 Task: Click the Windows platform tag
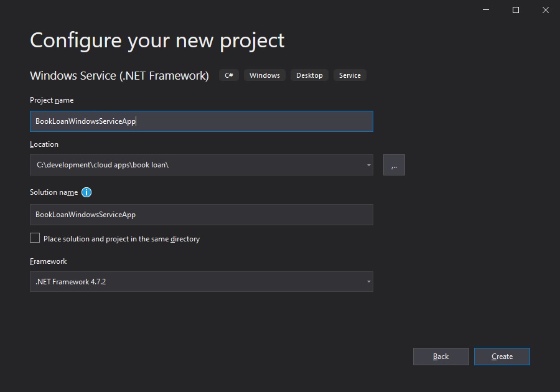pyautogui.click(x=264, y=75)
